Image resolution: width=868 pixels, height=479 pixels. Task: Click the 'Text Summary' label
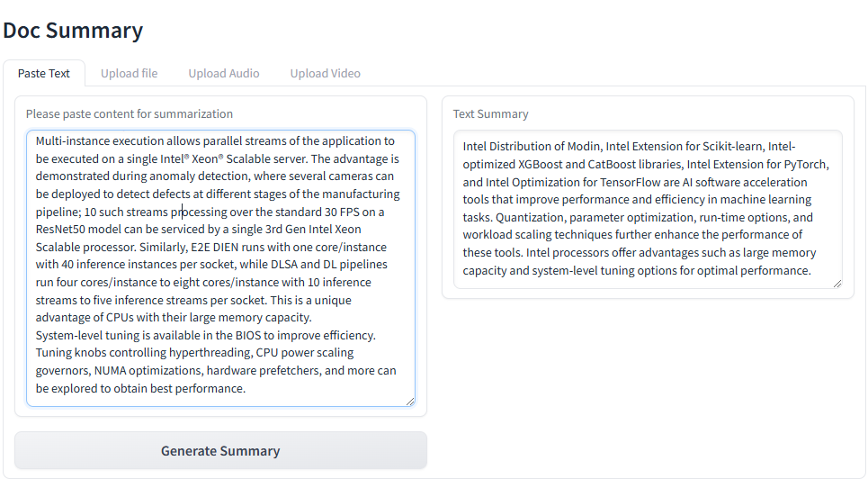click(x=490, y=114)
